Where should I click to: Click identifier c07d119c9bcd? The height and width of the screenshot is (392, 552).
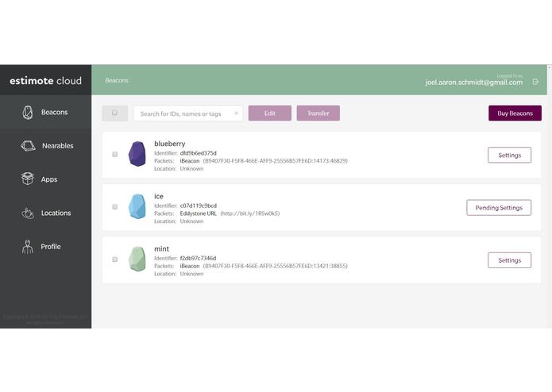tap(199, 206)
